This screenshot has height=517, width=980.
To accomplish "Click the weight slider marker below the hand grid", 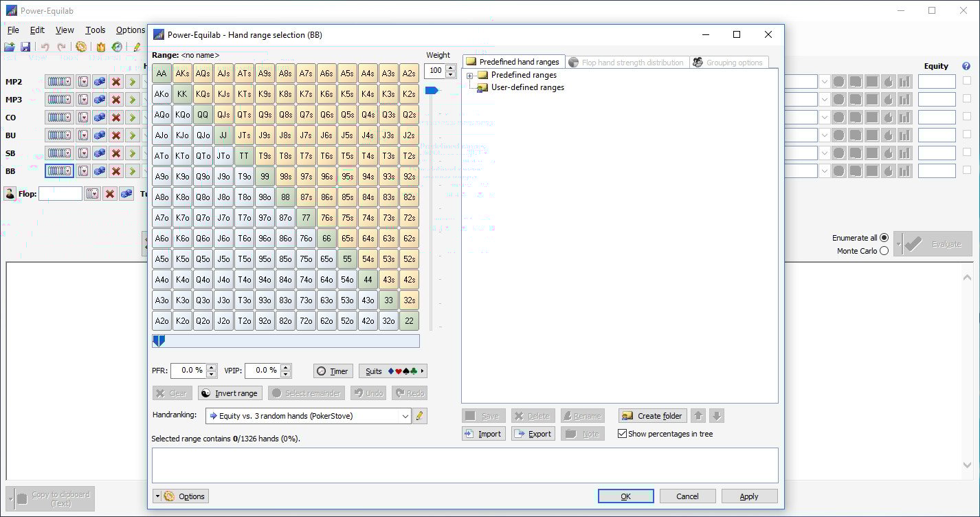I will point(157,339).
